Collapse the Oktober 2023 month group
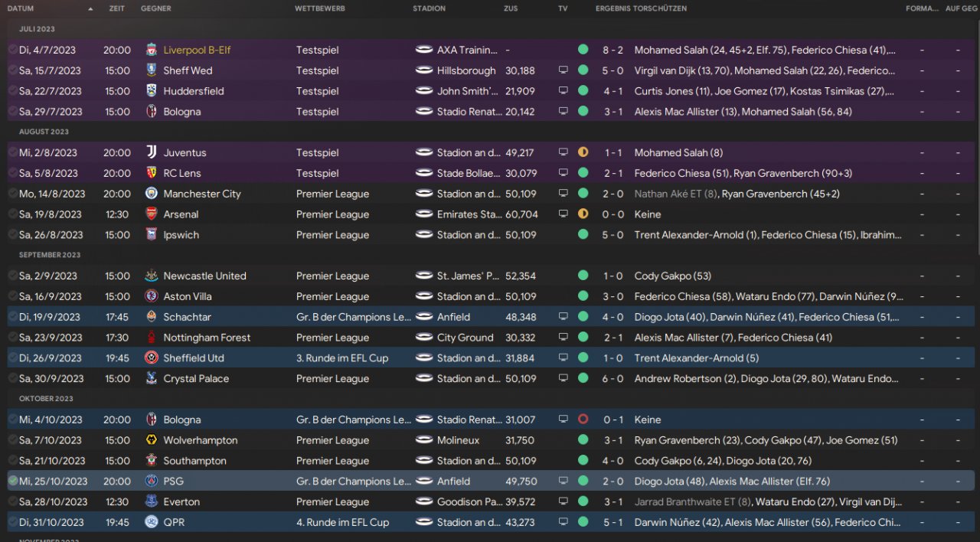Image resolution: width=980 pixels, height=542 pixels. 46,399
